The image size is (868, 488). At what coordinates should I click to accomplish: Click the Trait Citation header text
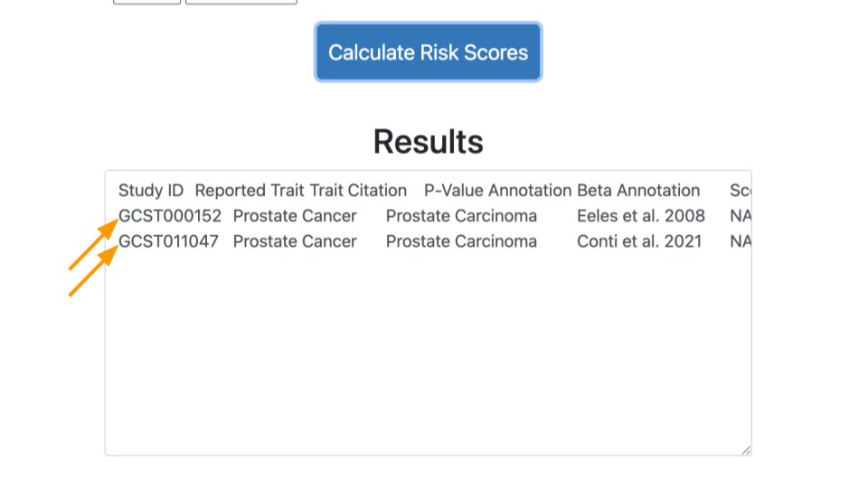pos(358,191)
